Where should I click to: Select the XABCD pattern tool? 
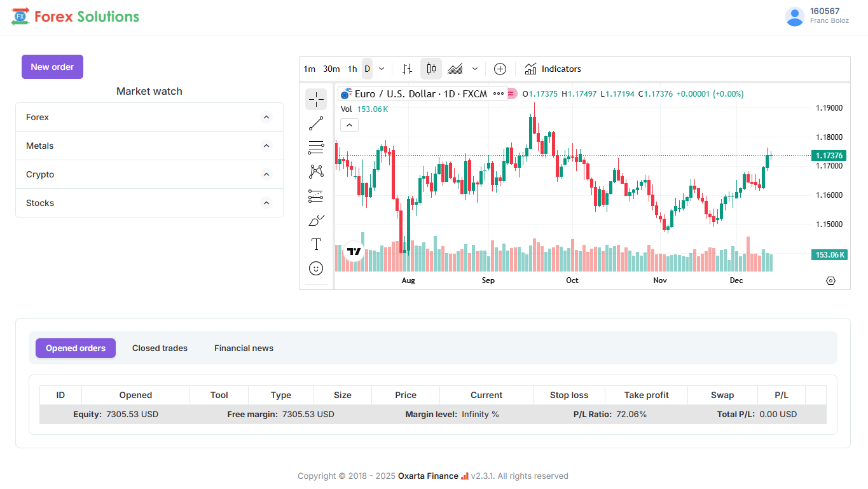pos(316,172)
